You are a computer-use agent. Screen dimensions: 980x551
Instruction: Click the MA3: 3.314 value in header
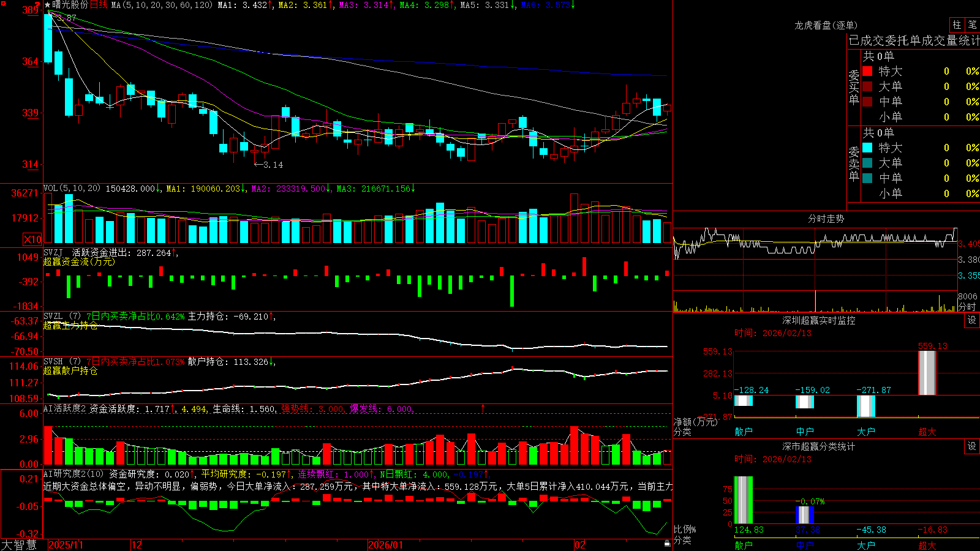[x=366, y=5]
